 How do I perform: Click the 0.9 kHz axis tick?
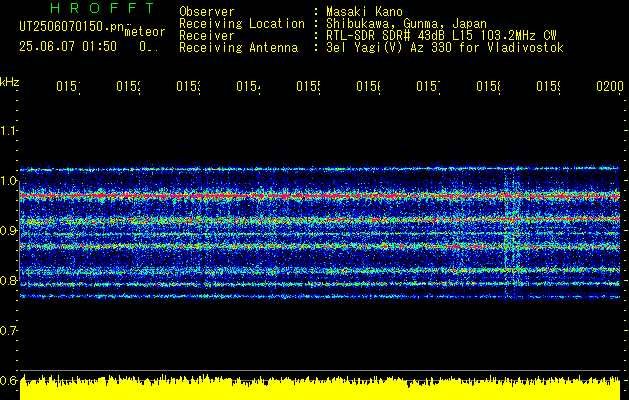pyautogui.click(x=8, y=230)
